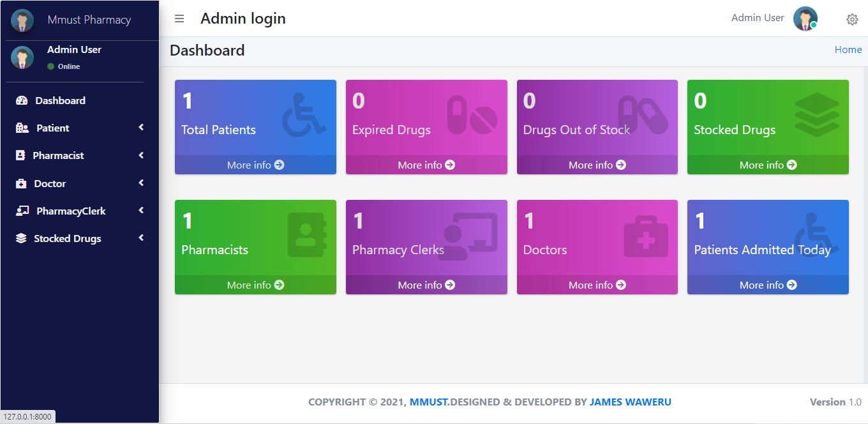Open the Dashboard menu item
The image size is (868, 424).
(x=59, y=100)
